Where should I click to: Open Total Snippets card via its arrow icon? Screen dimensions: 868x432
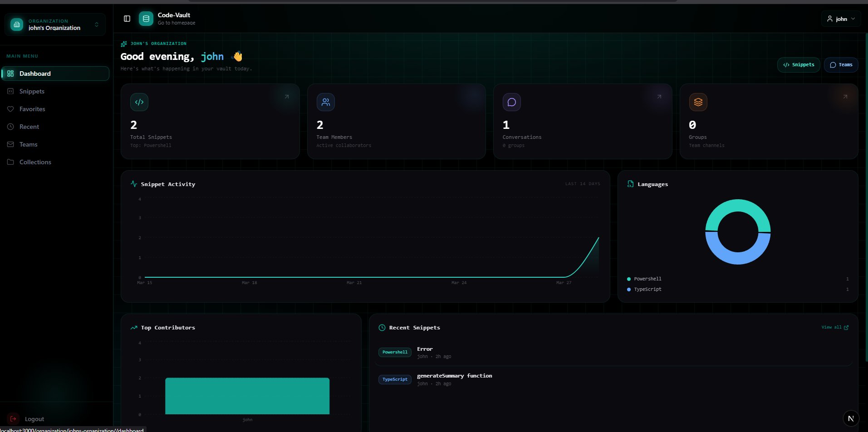[x=287, y=97]
